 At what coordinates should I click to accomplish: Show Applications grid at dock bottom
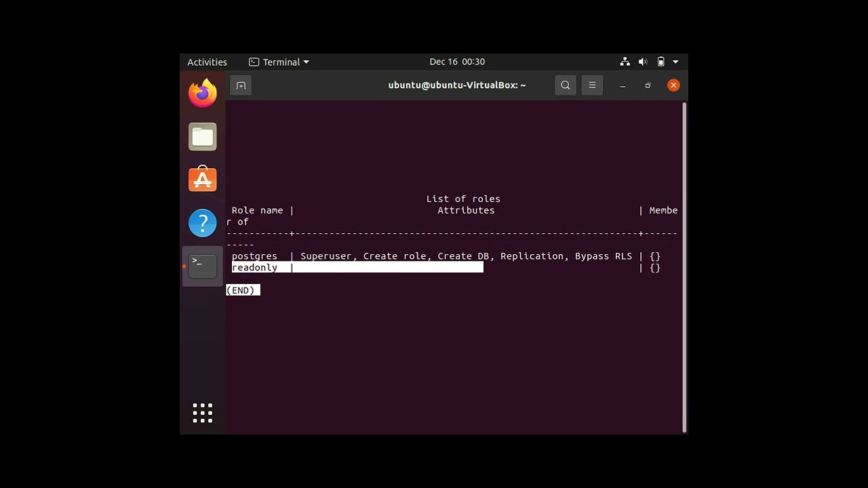click(x=203, y=413)
